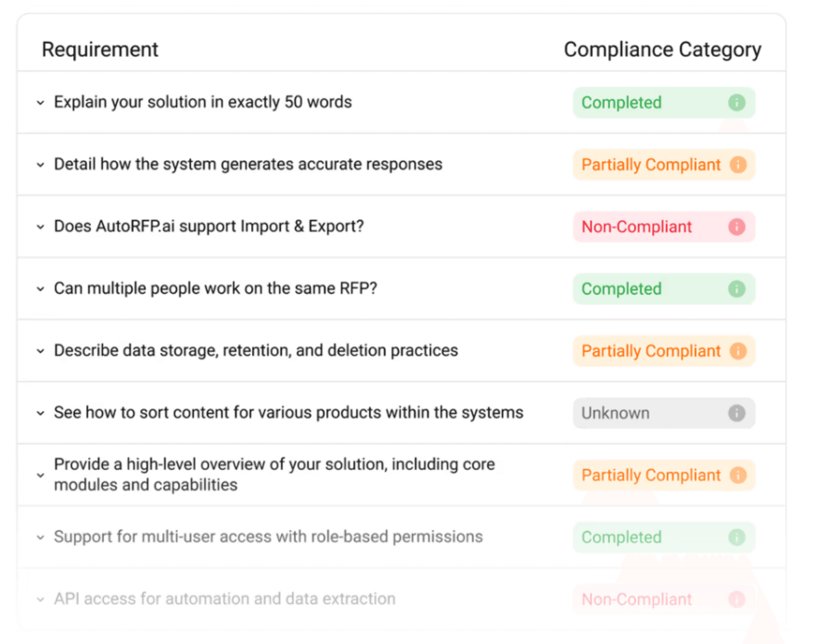Expand 'Detail how the system generates accurate responses'
This screenshot has width=820, height=644.
40,165
